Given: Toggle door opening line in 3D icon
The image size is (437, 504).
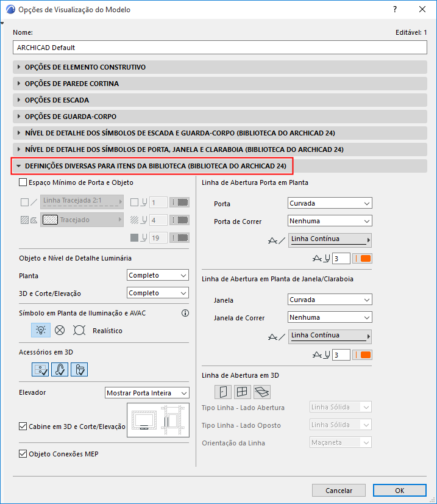Looking at the screenshot, I should click(223, 392).
